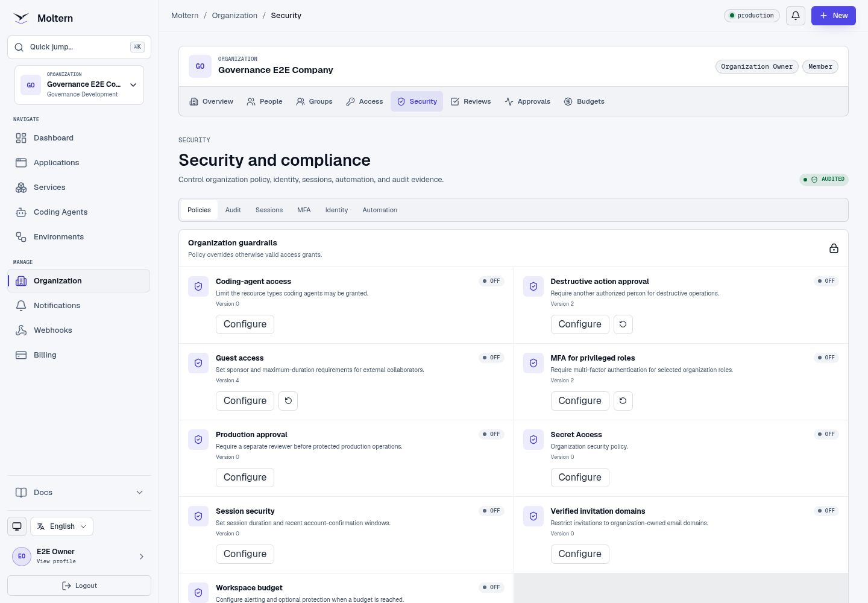Viewport: 868px width, 603px height.
Task: Click OFF status badge for Production approval
Action: point(491,434)
